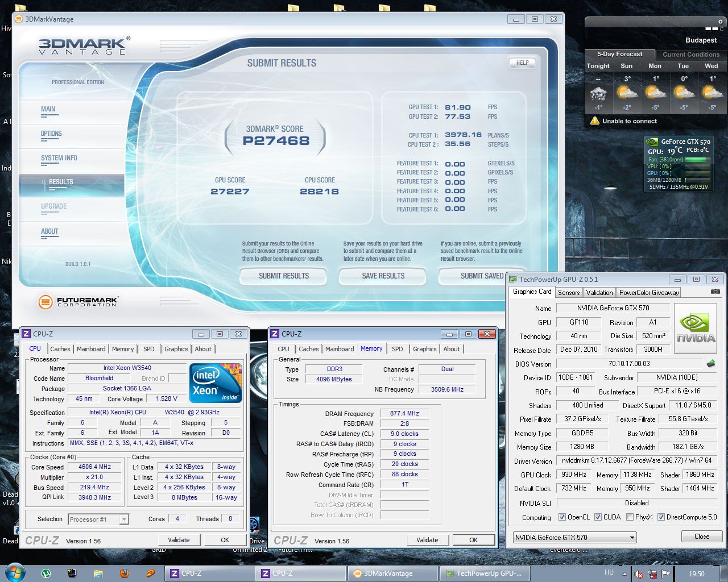Click the GeForce GTX 570 gadget NVIDIA icon

tap(653, 142)
